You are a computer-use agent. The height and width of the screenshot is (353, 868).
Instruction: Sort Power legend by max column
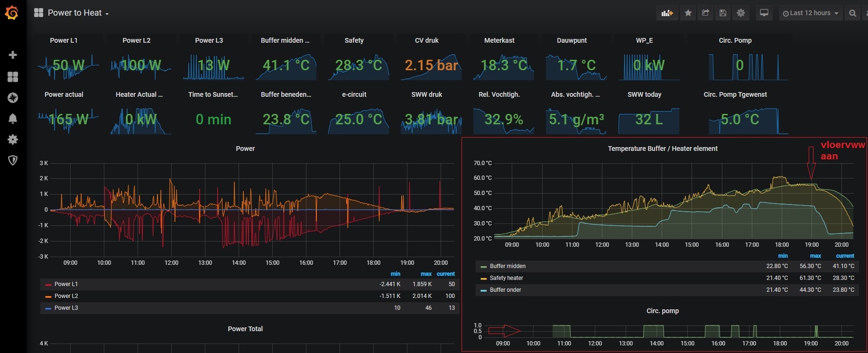click(425, 274)
